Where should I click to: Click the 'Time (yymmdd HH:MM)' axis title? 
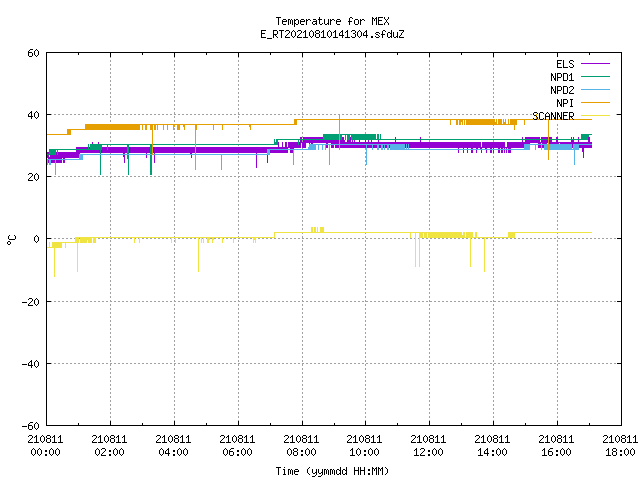pos(332,471)
